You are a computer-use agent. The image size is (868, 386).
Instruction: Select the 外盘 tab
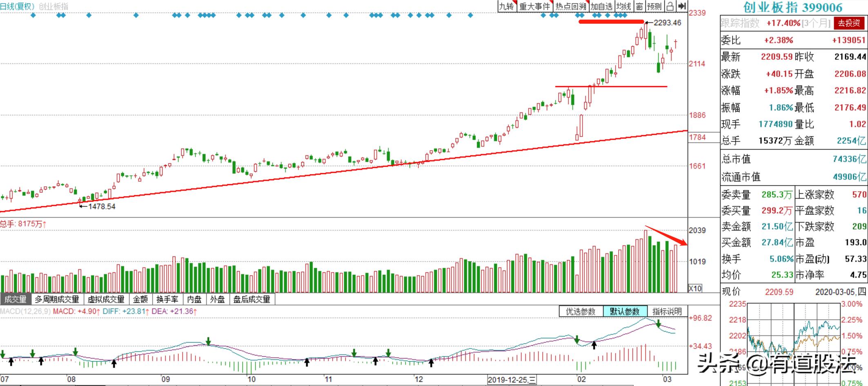coord(218,299)
